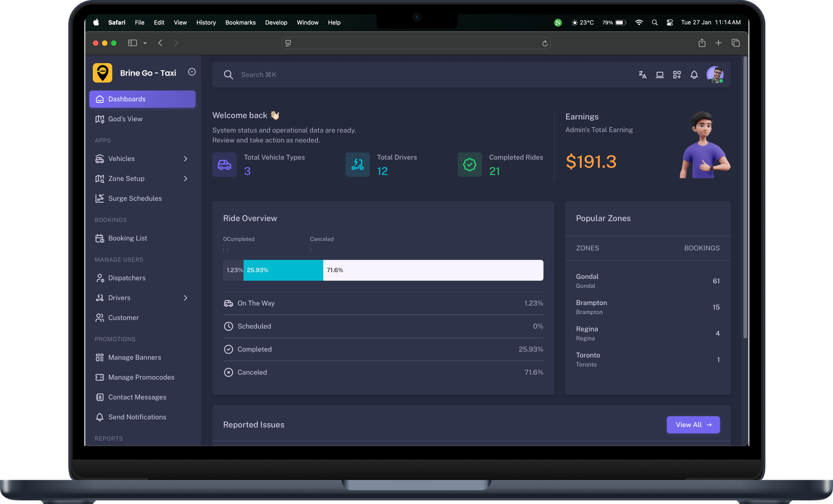Viewport: 833px width, 504px height.
Task: Click the Wi-Fi menu bar icon
Action: (639, 23)
